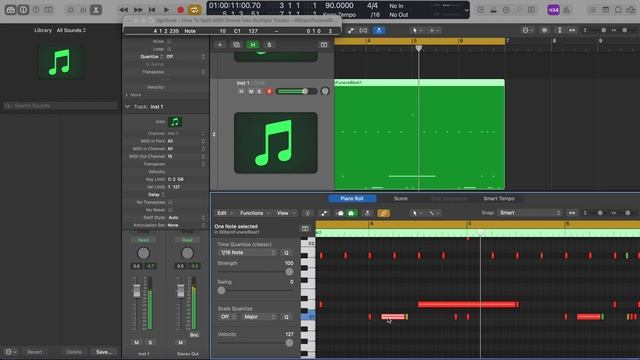640x360 pixels.
Task: Collapse the Track: Inst 1 inspector section
Action: click(127, 107)
